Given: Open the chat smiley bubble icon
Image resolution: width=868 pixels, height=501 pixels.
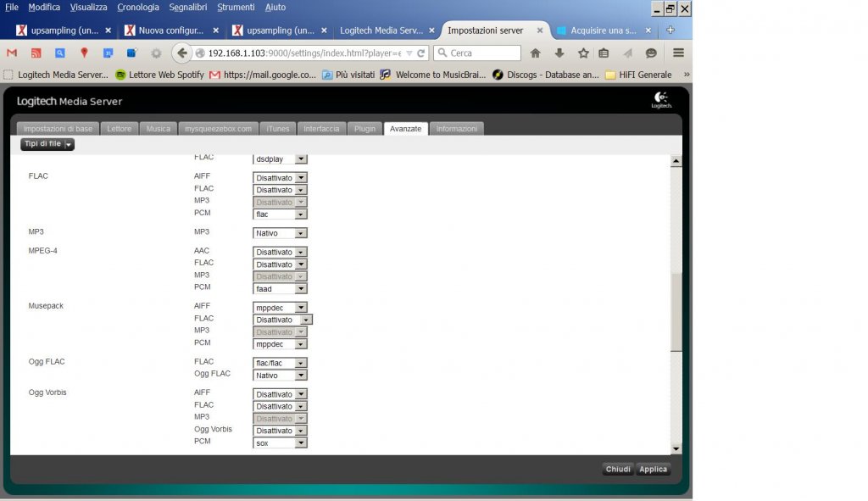Looking at the screenshot, I should coord(651,53).
